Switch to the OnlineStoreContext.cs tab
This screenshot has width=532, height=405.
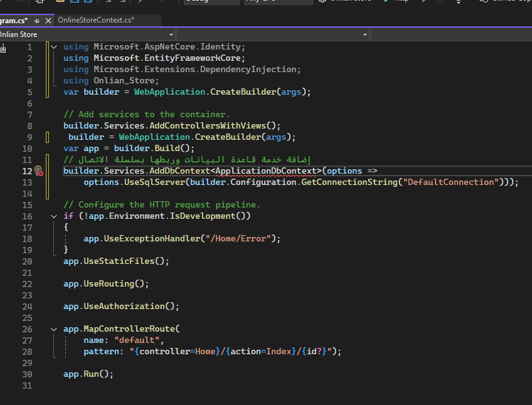point(95,21)
